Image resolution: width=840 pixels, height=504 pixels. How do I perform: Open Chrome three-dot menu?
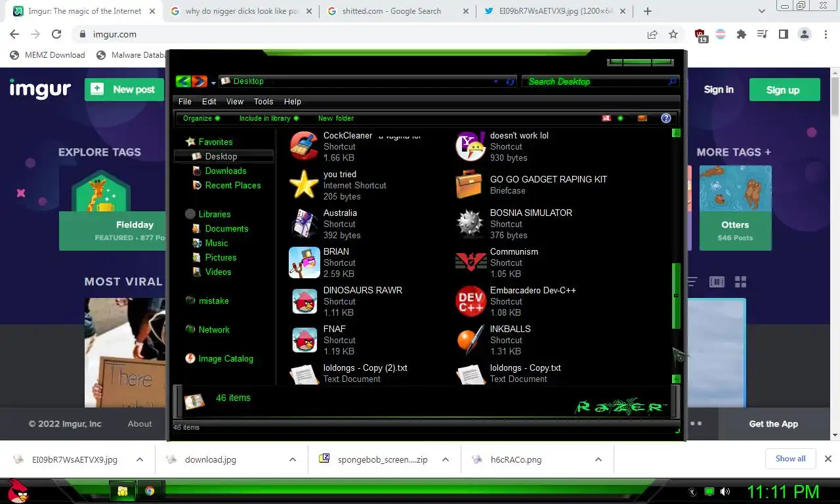click(826, 34)
